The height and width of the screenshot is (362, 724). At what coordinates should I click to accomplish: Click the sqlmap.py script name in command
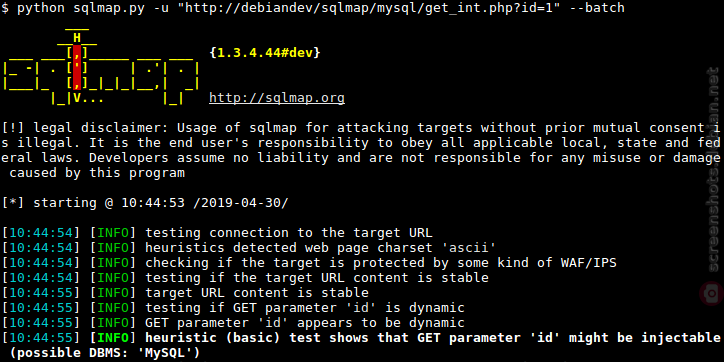pyautogui.click(x=105, y=8)
